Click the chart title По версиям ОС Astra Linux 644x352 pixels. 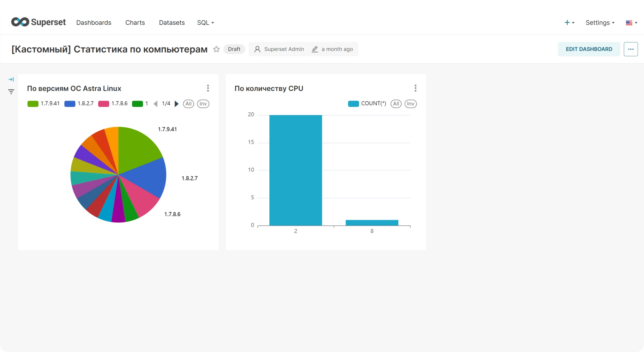click(74, 89)
